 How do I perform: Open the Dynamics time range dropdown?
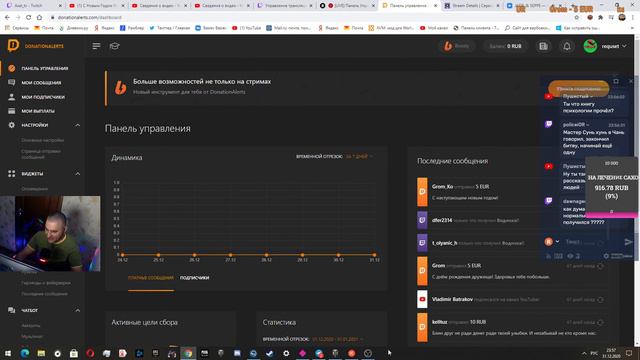359,156
